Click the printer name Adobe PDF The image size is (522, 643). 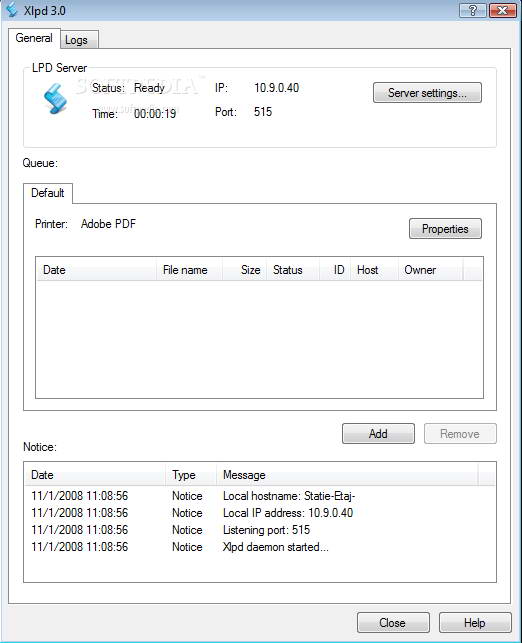(108, 224)
